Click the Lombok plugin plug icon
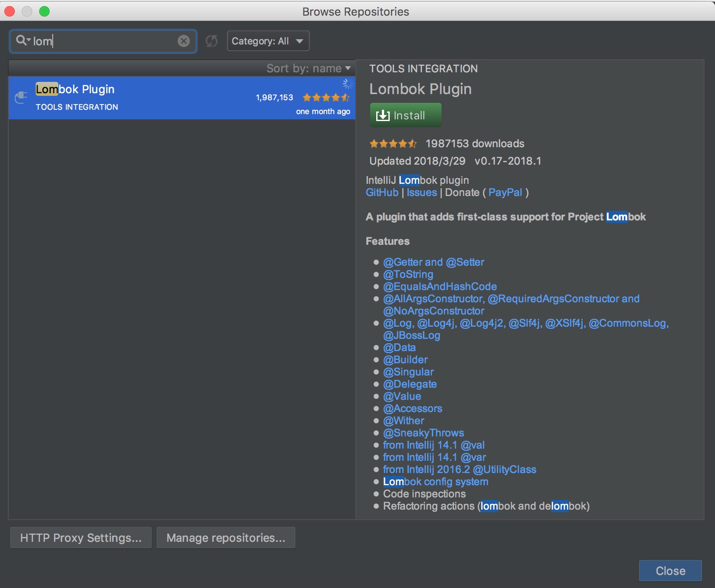The width and height of the screenshot is (715, 588). coord(21,97)
